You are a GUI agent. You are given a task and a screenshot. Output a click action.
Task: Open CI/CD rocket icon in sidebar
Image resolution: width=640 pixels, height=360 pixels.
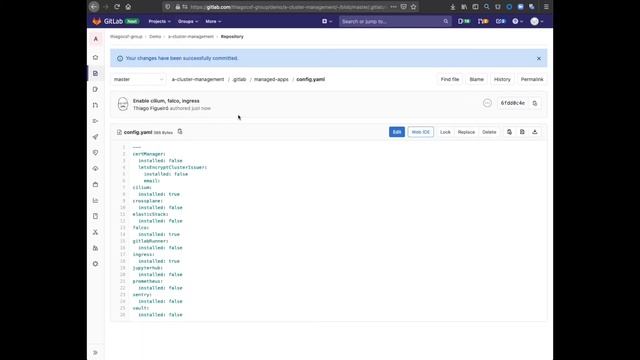[96, 137]
